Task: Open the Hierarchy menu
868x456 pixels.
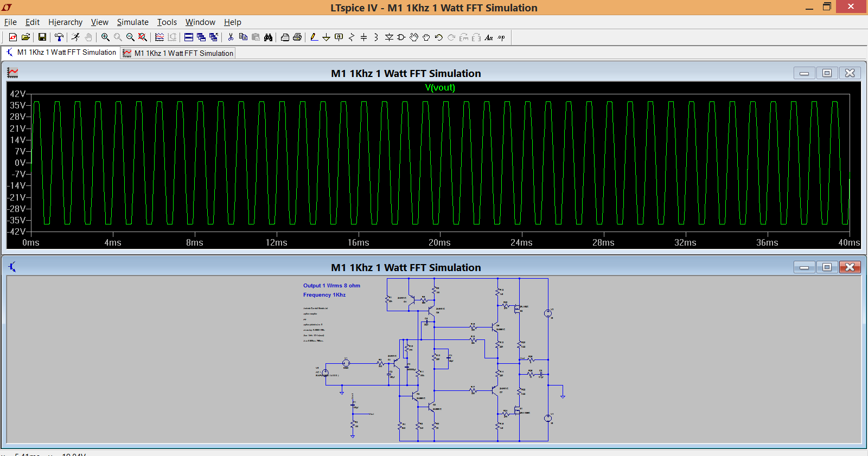Action: pyautogui.click(x=65, y=22)
